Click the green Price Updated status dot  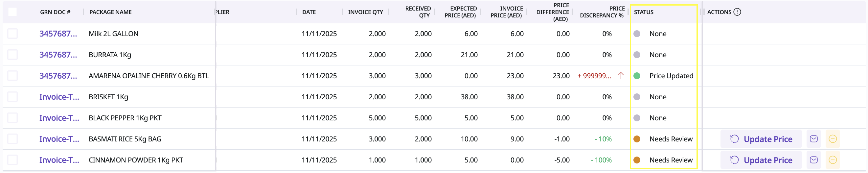[x=637, y=76]
